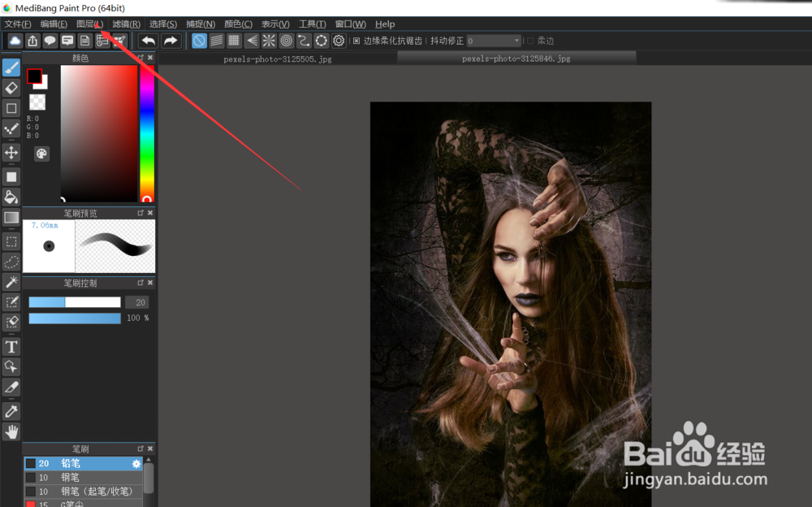Switch to pexels-photo-3125846.jpg tab
Image resolution: width=812 pixels, height=507 pixels.
click(516, 58)
